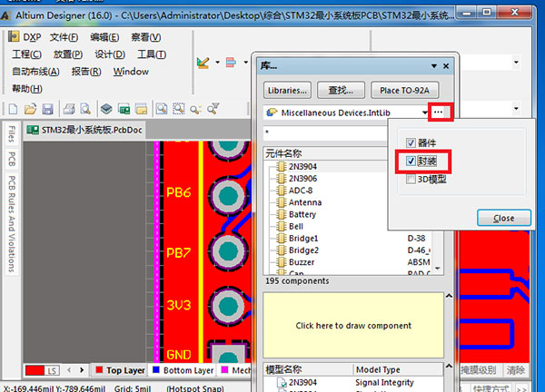Screen dimensions: 545x392
Task: Switch to the Top Layer tab
Action: tap(120, 370)
